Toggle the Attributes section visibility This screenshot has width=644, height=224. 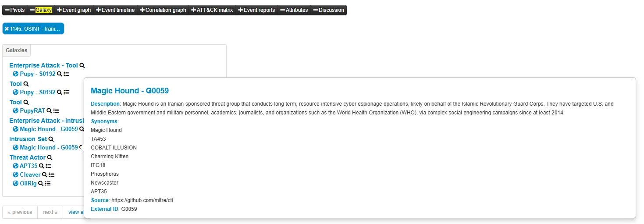pyautogui.click(x=294, y=10)
